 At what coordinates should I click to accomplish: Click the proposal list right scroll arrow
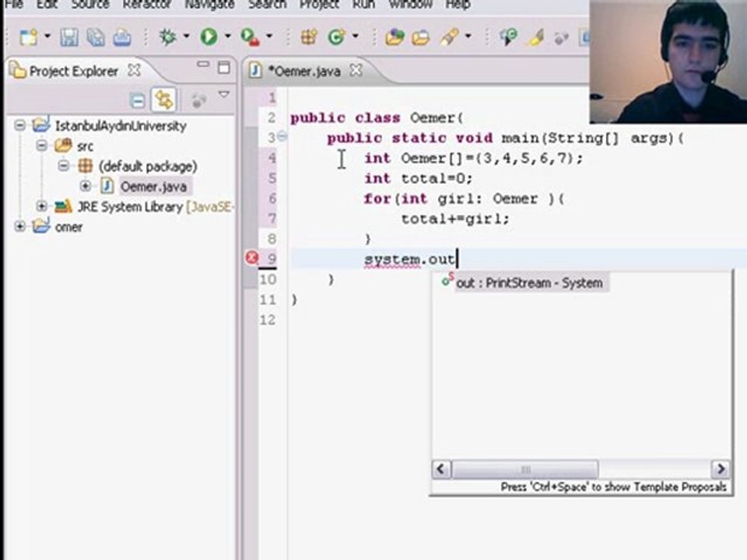pos(721,469)
